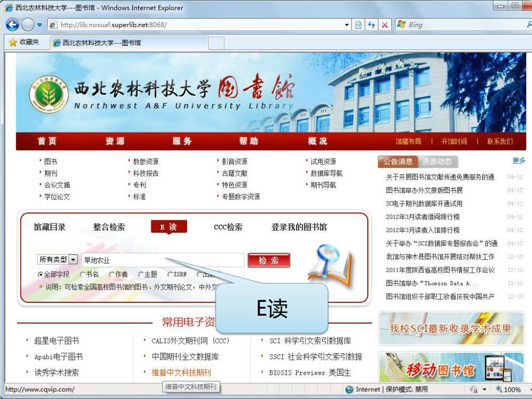
Task: Open the 首页 navigation menu
Action: (47, 141)
